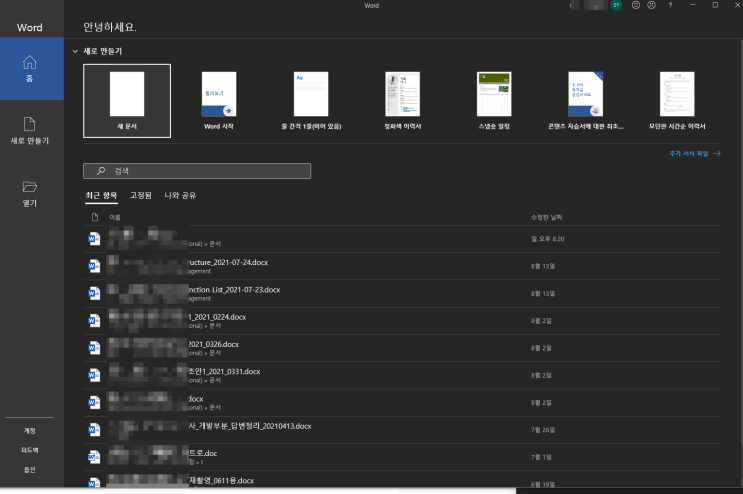743x494 pixels.
Task: Send a smile with the happy-face icon
Action: click(x=636, y=5)
